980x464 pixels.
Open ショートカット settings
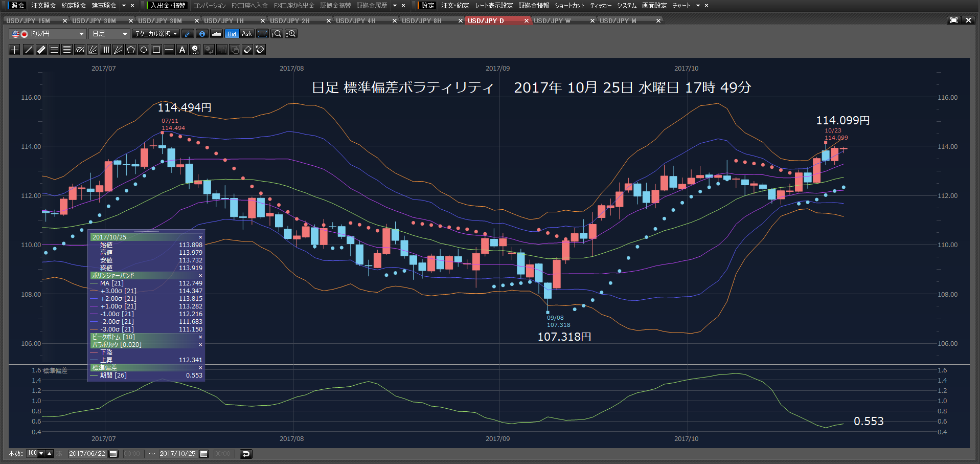tap(569, 6)
